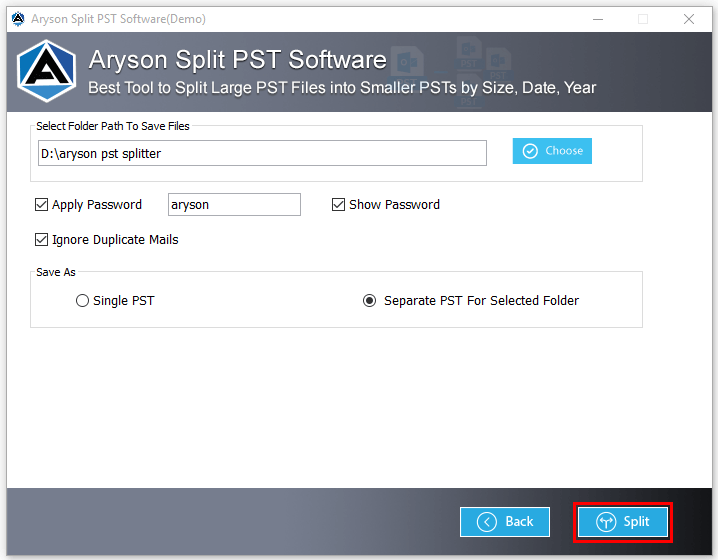Click Choose to browse for folder
718x560 pixels.
coord(552,151)
